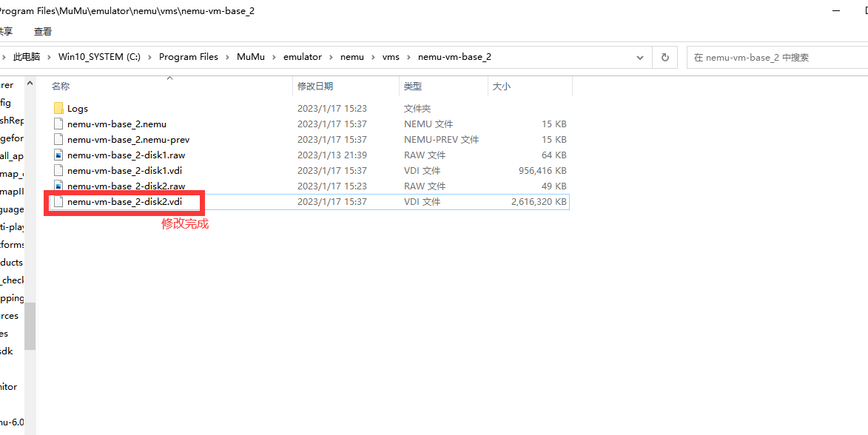Select navigation pane item ending in 'shRep'

pos(12,121)
